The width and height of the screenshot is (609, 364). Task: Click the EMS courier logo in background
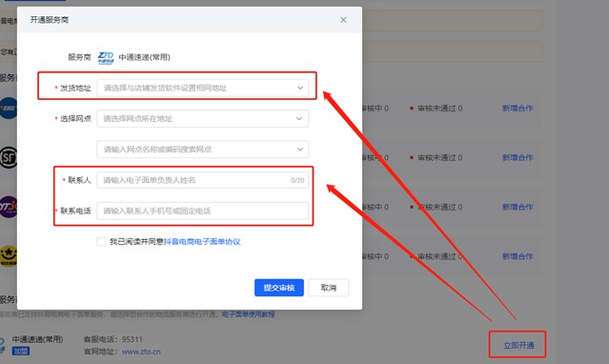click(9, 109)
